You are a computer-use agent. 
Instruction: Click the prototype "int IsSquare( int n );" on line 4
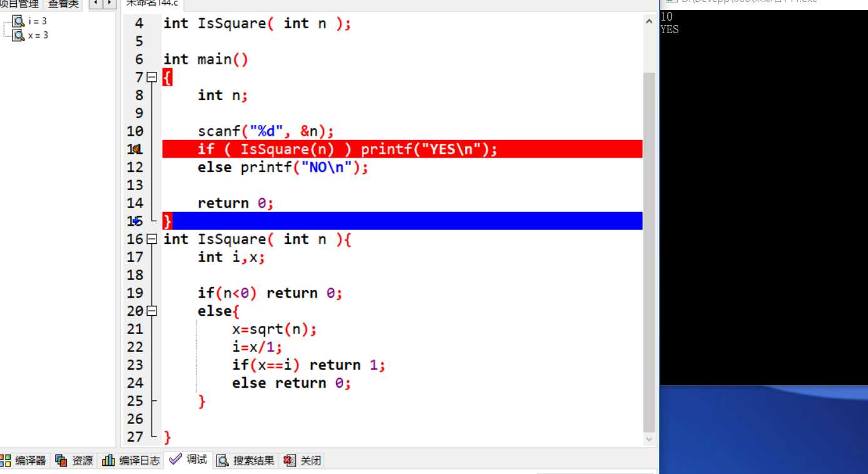(257, 24)
